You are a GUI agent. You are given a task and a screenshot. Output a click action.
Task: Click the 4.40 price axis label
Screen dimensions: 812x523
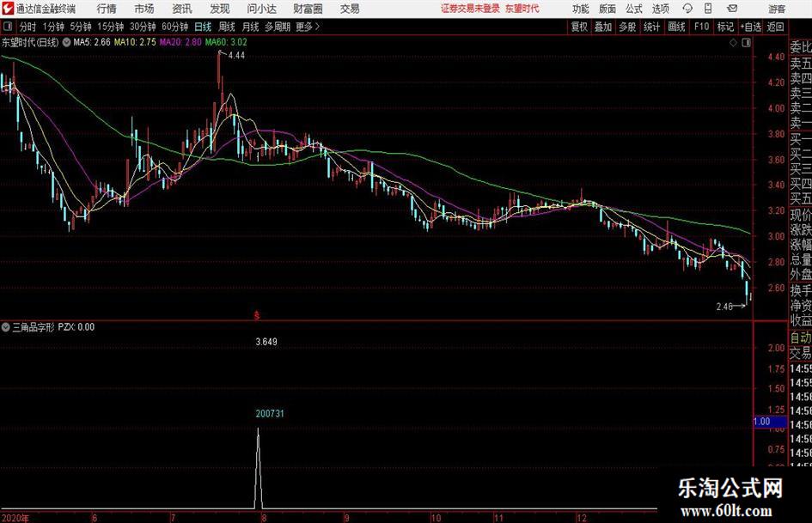coord(776,57)
